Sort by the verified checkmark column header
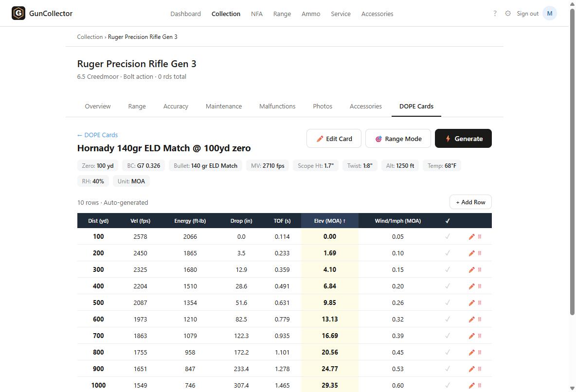 448,221
